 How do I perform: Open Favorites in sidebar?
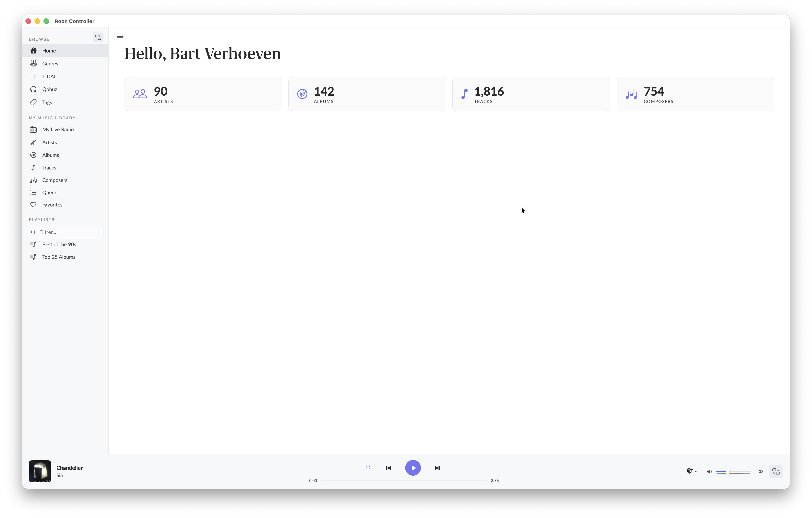(52, 205)
